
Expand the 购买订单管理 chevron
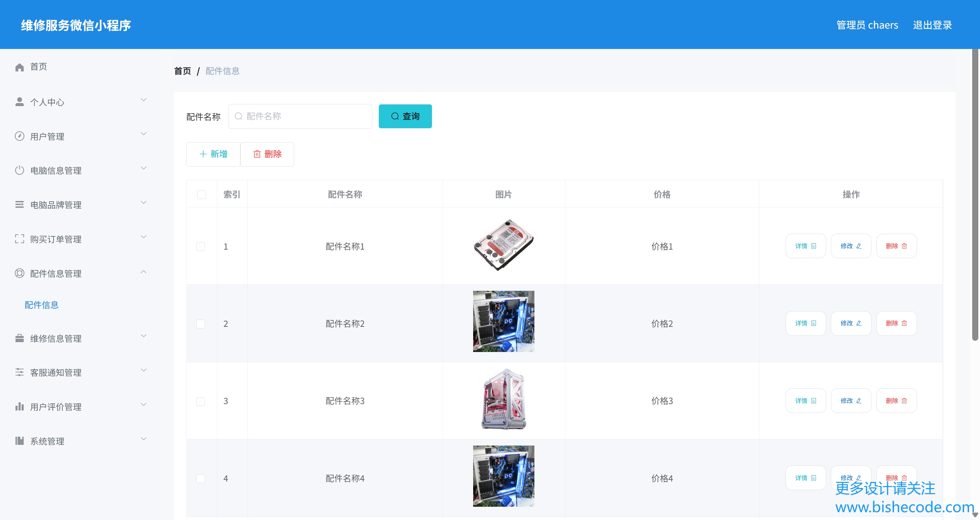tap(143, 237)
